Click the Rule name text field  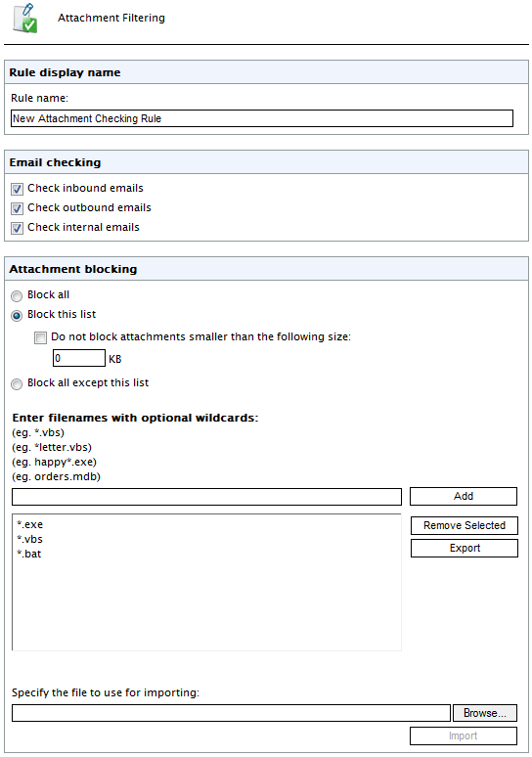click(x=262, y=118)
